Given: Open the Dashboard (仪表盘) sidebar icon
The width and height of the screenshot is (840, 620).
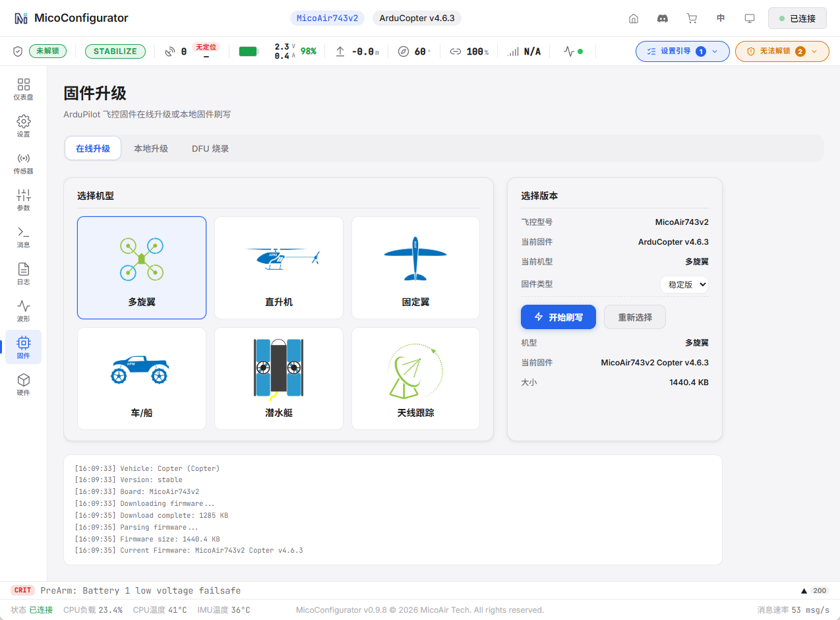Looking at the screenshot, I should point(24,89).
